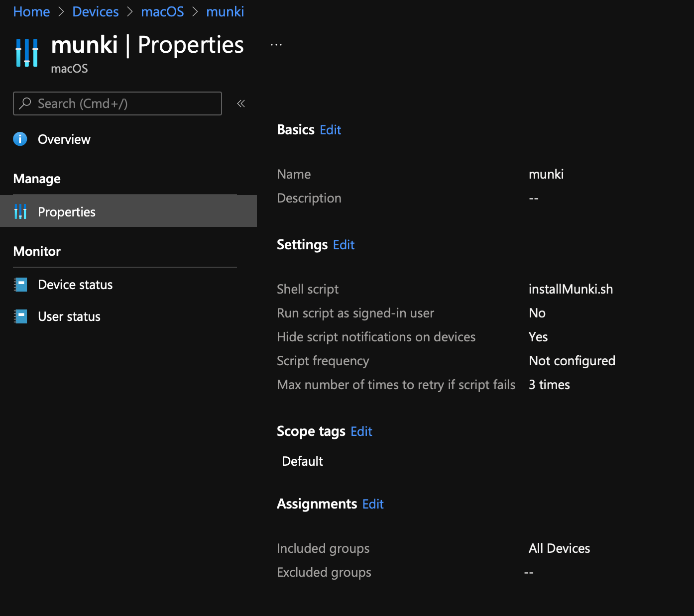
Task: Edit the Basics section
Action: tap(330, 130)
